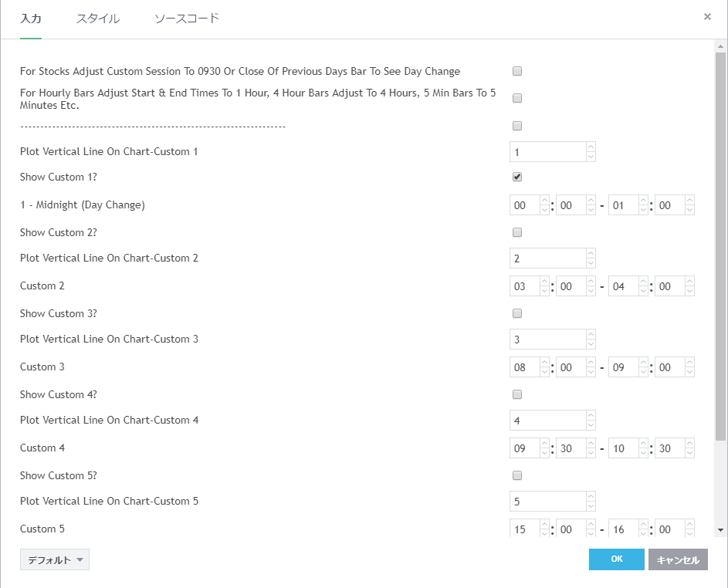This screenshot has height=588, width=728.
Task: Increase the Plot Vertical Line Custom 1 value
Action: pyautogui.click(x=591, y=147)
